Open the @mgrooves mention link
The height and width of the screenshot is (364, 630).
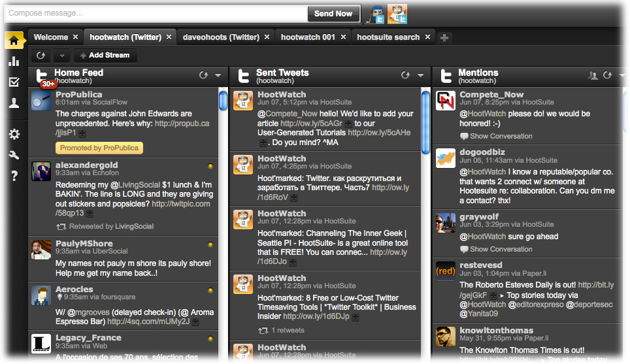pyautogui.click(x=88, y=312)
